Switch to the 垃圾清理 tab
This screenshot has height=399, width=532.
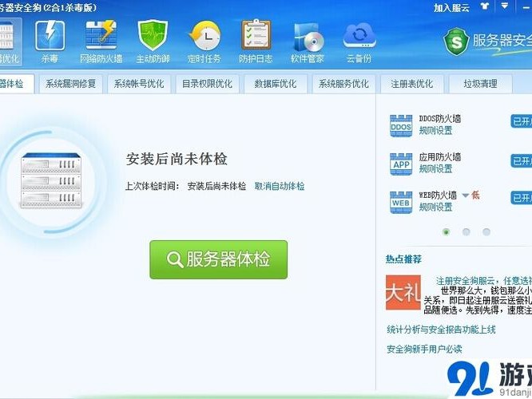pyautogui.click(x=480, y=84)
